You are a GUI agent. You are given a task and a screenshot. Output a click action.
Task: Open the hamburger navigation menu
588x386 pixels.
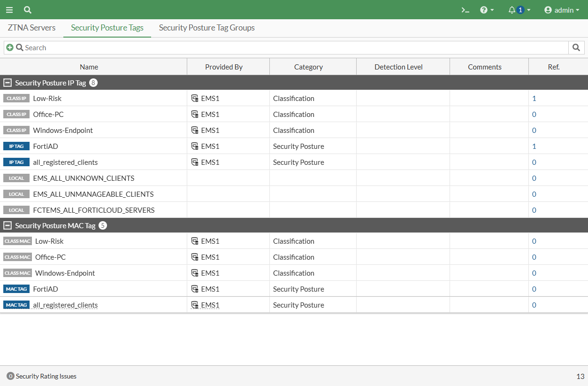pos(9,10)
